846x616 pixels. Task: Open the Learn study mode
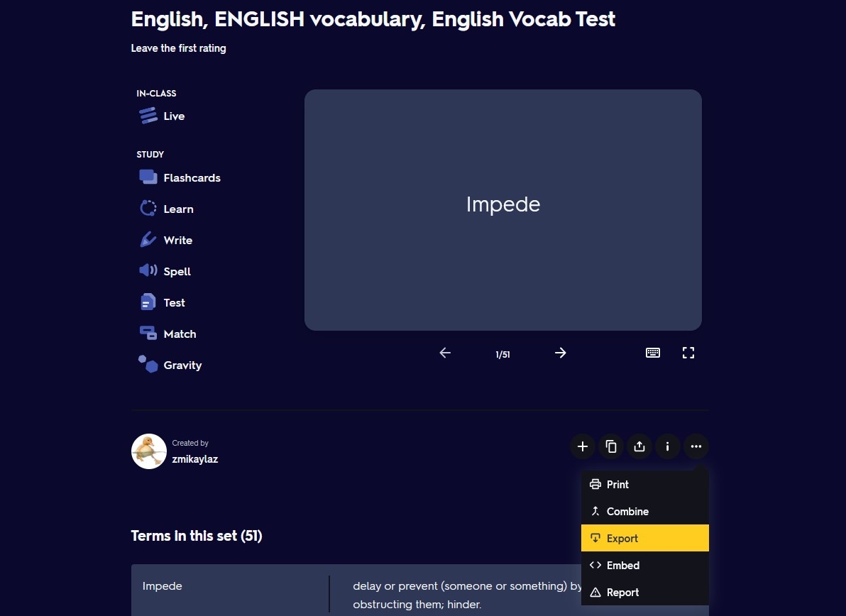coord(178,209)
